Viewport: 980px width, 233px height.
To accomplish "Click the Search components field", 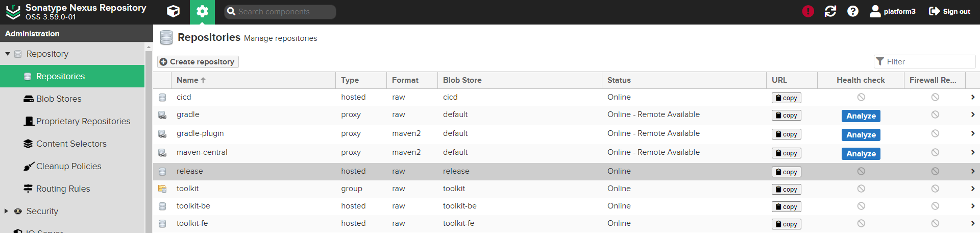I will coord(280,12).
